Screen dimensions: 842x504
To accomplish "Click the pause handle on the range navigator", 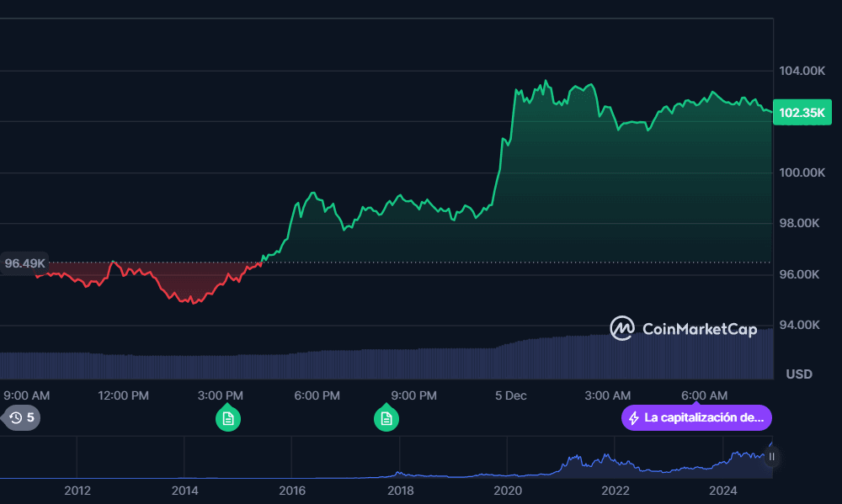I will (x=771, y=457).
